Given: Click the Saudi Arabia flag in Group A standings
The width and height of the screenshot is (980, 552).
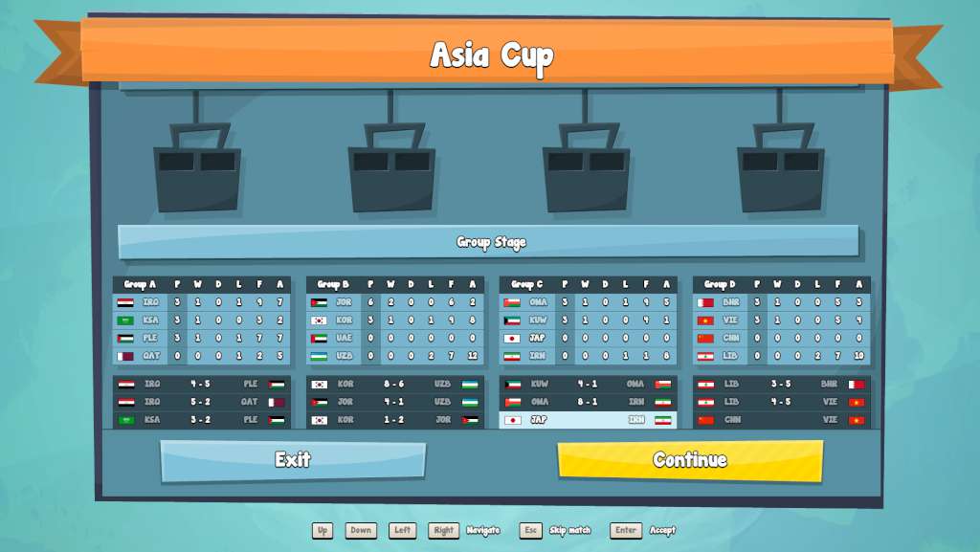Looking at the screenshot, I should pyautogui.click(x=125, y=320).
